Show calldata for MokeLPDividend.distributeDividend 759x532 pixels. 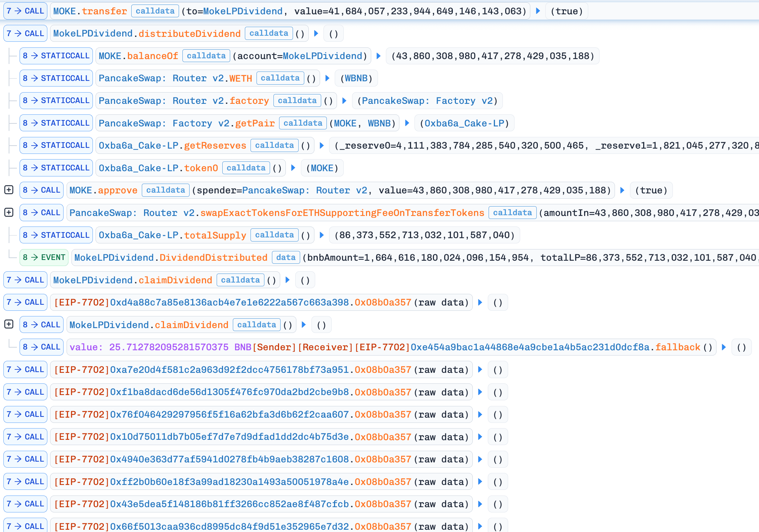tap(269, 33)
